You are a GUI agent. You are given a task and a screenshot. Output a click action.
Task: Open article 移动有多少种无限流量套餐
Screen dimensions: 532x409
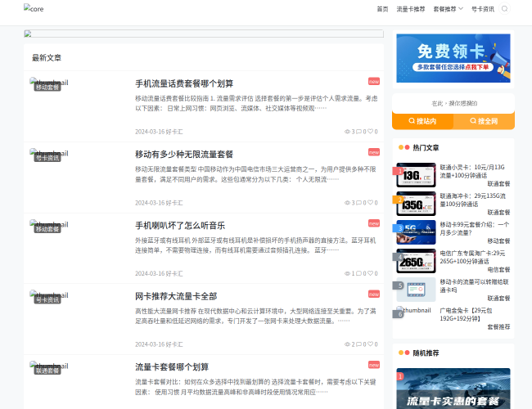(184, 155)
